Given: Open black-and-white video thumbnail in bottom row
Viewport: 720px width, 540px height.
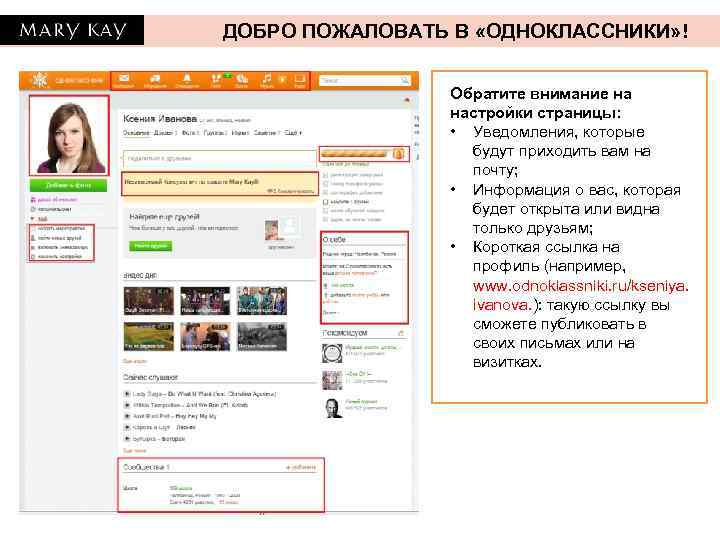Looking at the screenshot, I should (x=262, y=337).
